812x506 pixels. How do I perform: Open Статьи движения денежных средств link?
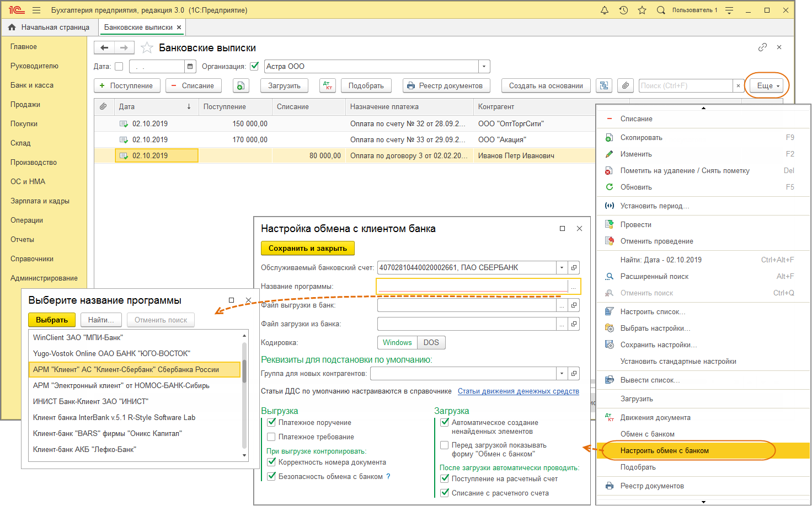pyautogui.click(x=519, y=391)
